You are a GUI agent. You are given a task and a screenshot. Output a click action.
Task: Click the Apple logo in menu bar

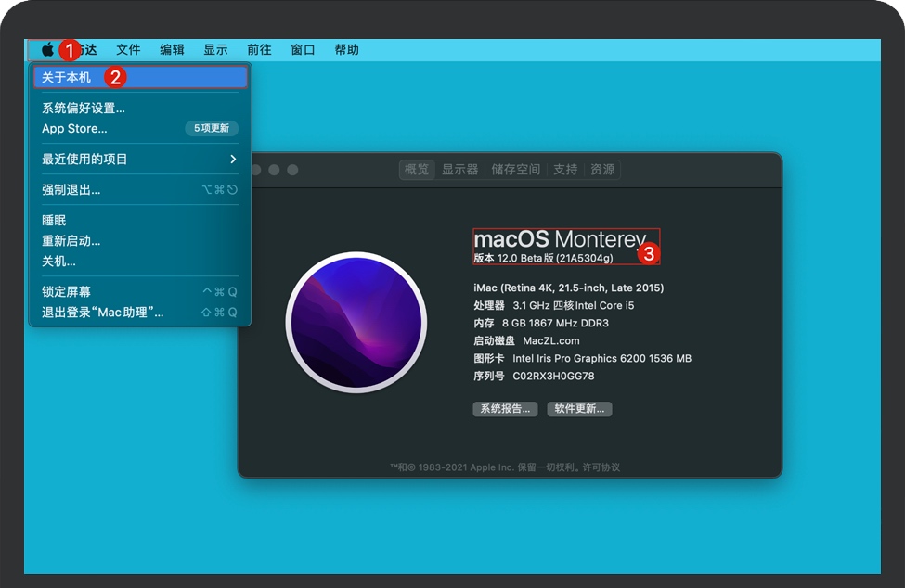point(47,50)
